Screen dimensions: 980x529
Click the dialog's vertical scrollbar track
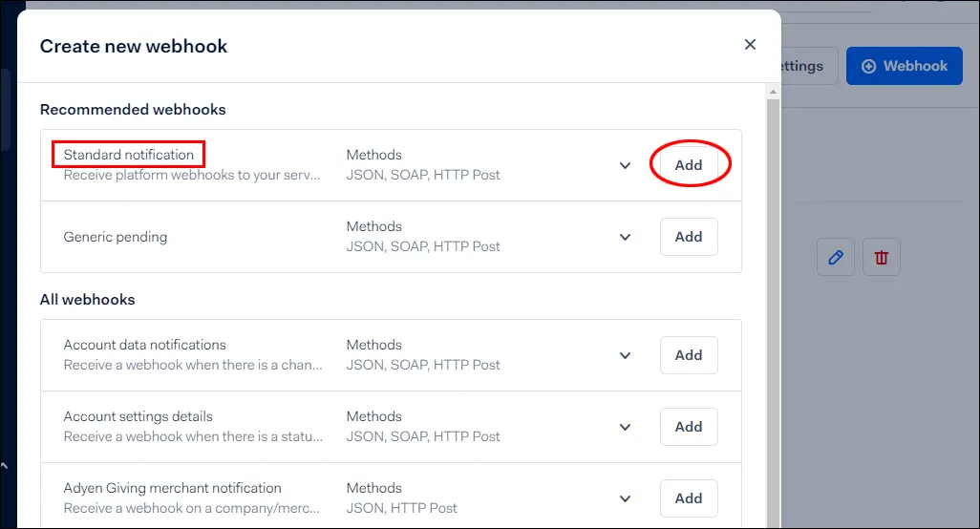coord(773,312)
